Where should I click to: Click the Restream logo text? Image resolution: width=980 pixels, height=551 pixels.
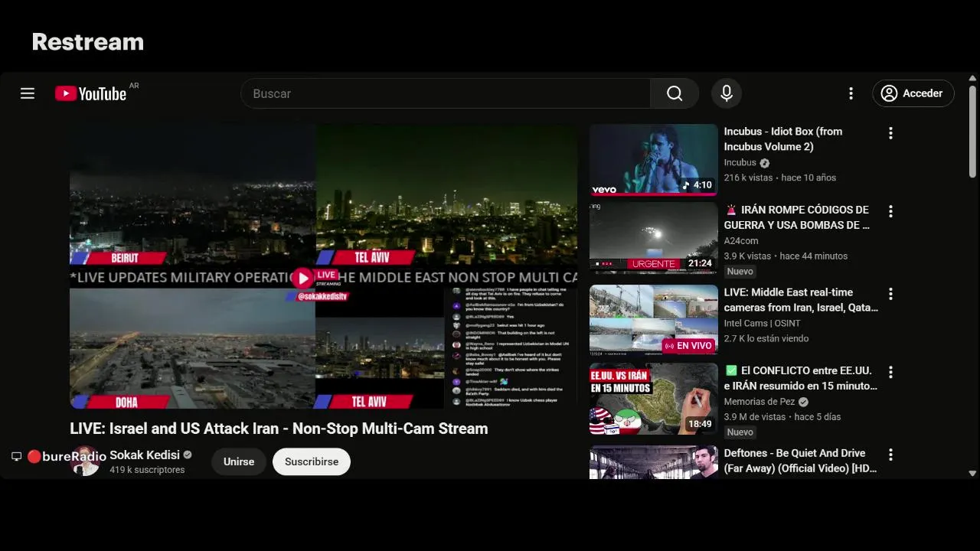point(88,41)
